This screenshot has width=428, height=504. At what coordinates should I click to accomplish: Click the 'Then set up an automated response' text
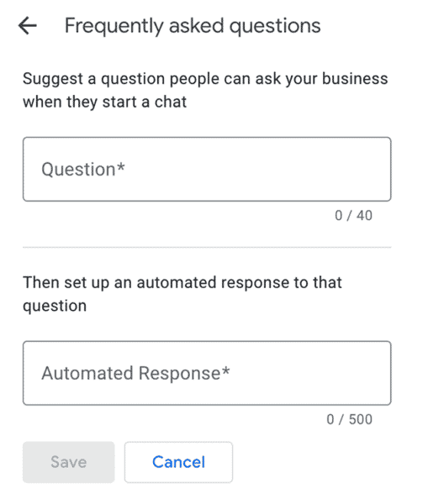point(182,283)
